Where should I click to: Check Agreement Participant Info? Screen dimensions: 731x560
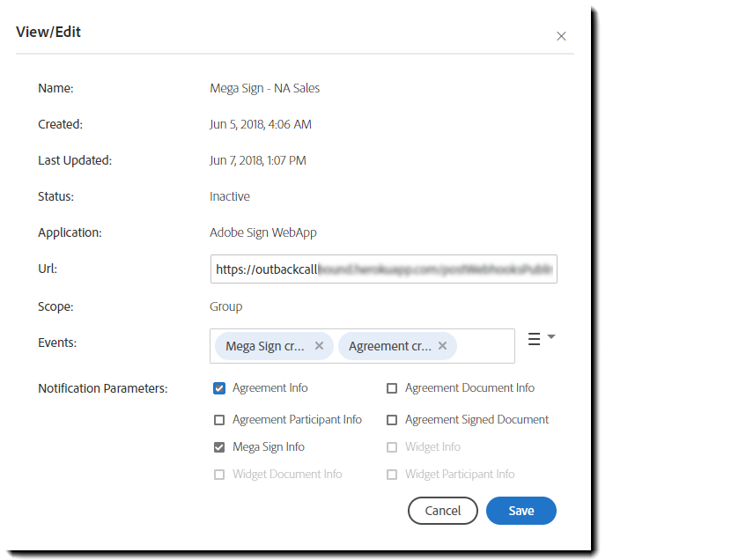pyautogui.click(x=219, y=420)
